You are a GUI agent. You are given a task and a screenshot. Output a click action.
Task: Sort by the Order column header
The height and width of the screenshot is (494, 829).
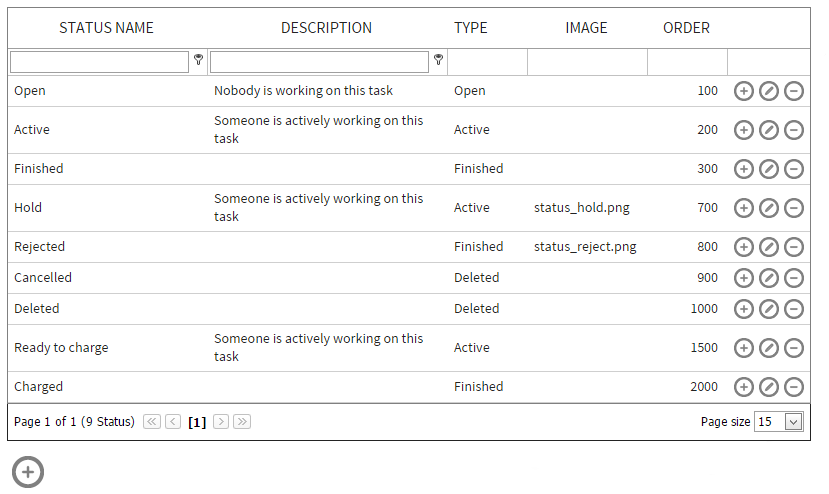686,28
